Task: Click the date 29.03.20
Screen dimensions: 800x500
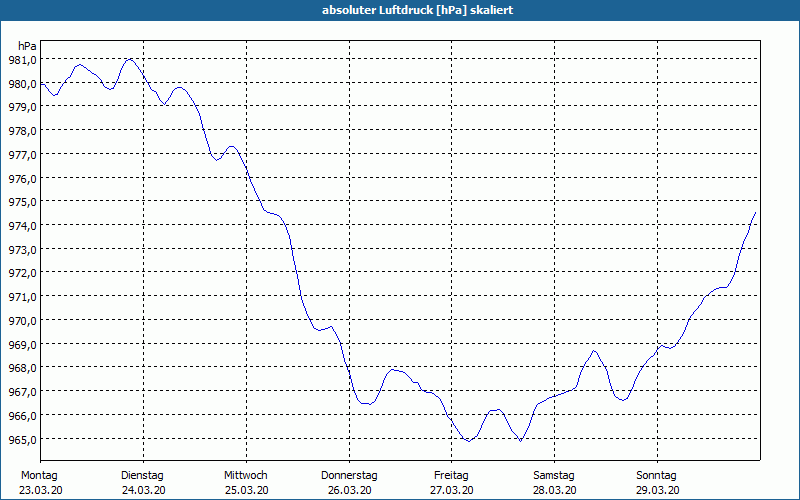Action: pyautogui.click(x=658, y=490)
